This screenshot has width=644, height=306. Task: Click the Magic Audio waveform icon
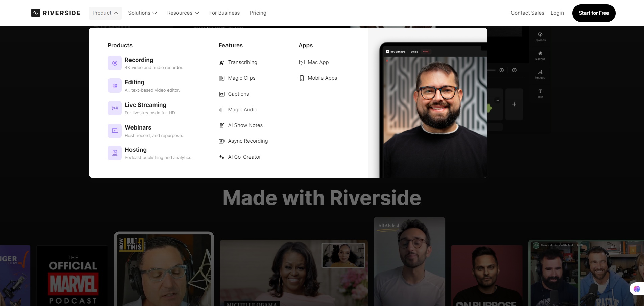tap(222, 110)
